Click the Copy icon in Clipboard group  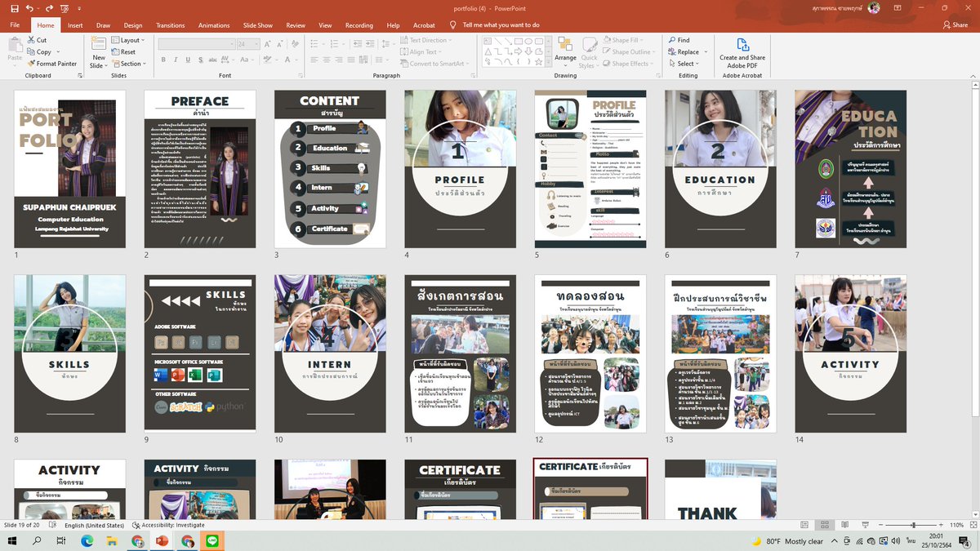31,51
